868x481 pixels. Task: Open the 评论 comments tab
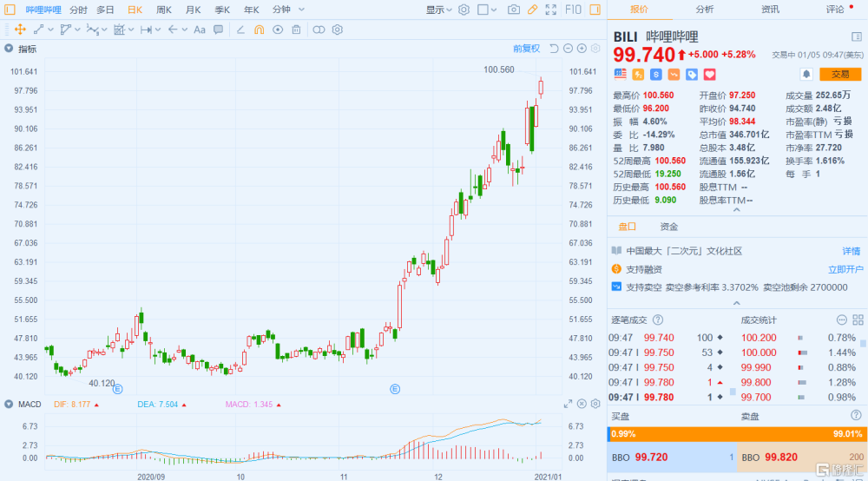pos(835,10)
